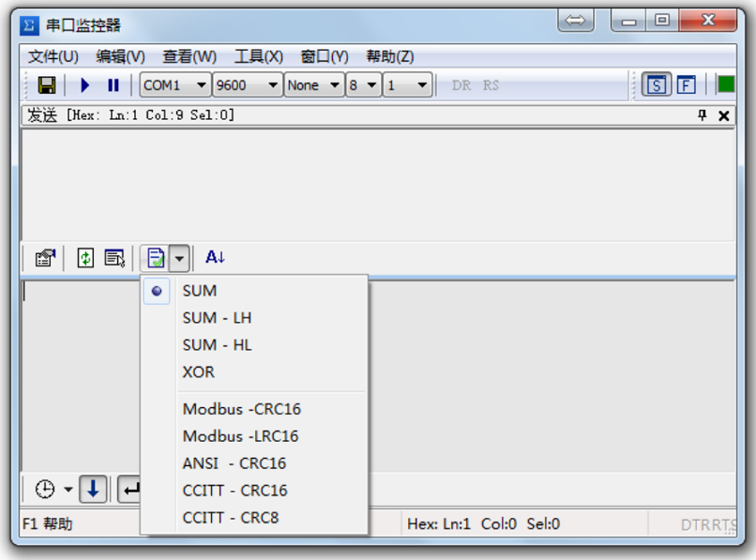
Task: Choose Modbus -CRC16 from checksum menu
Action: (241, 409)
